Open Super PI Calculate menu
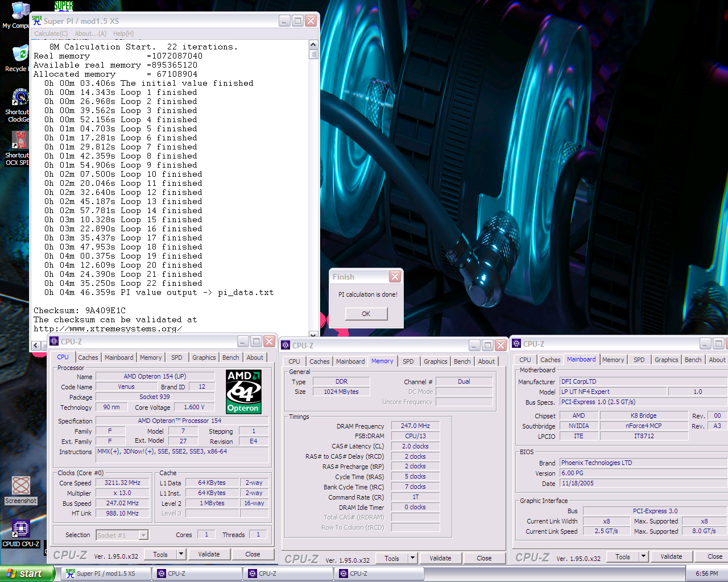The height and width of the screenshot is (582, 728). [51, 34]
